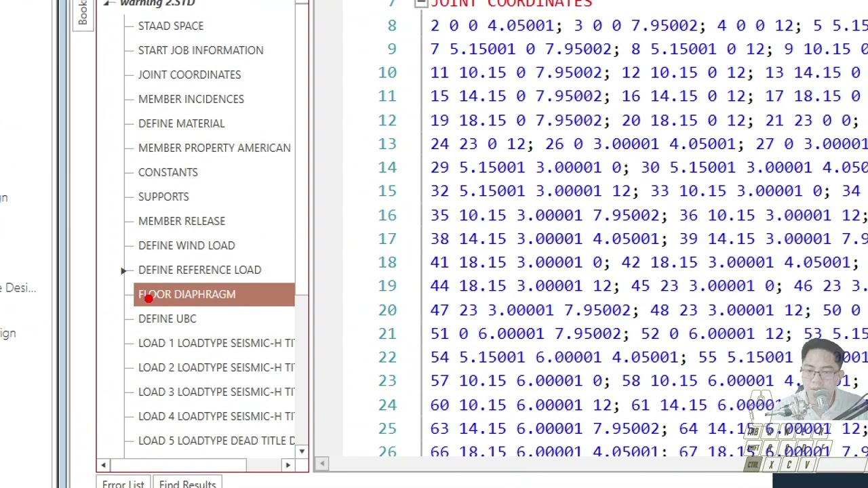
Task: Collapse JOINT COORDINATES code fold
Action: click(x=420, y=3)
